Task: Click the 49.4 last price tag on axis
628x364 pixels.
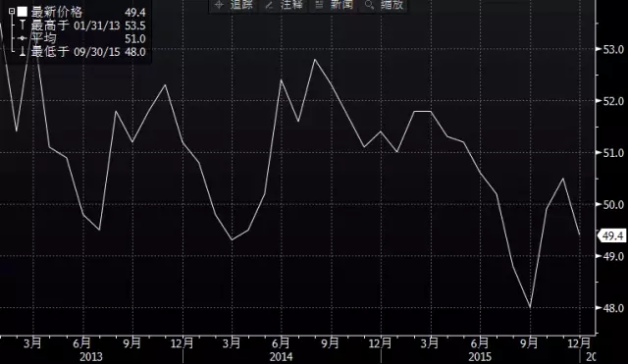Action: point(611,235)
